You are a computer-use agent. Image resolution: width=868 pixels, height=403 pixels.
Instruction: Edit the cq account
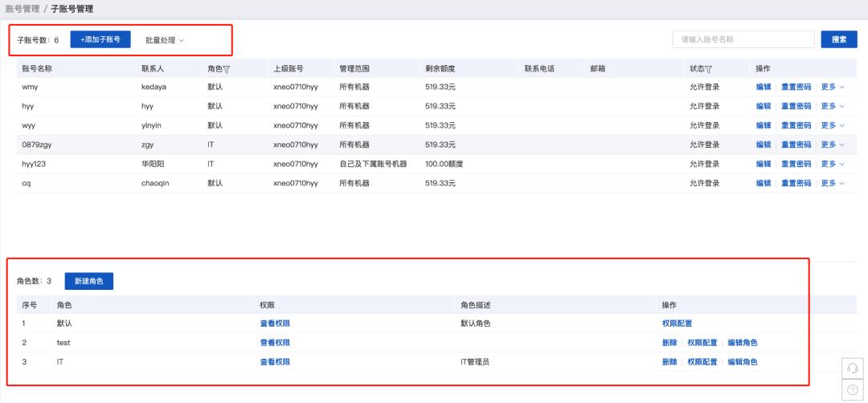(x=764, y=183)
